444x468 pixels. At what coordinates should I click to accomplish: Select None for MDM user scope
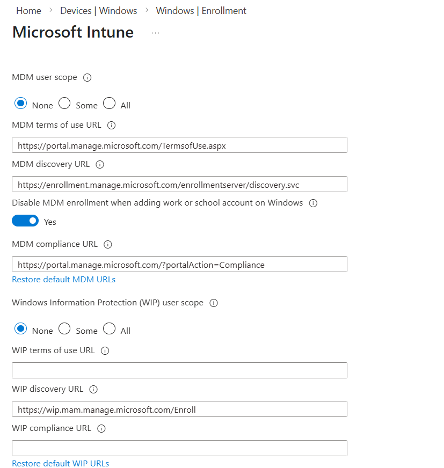click(20, 103)
